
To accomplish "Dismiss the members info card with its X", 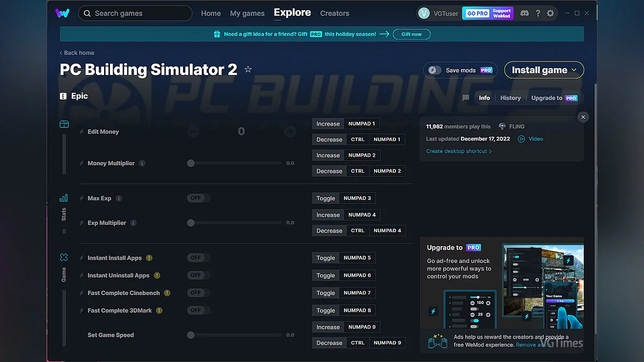I will tap(583, 116).
